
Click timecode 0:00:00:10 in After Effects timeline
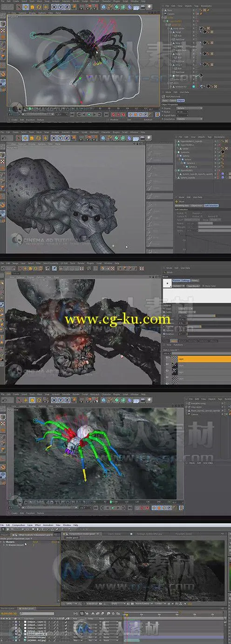(x=8, y=613)
